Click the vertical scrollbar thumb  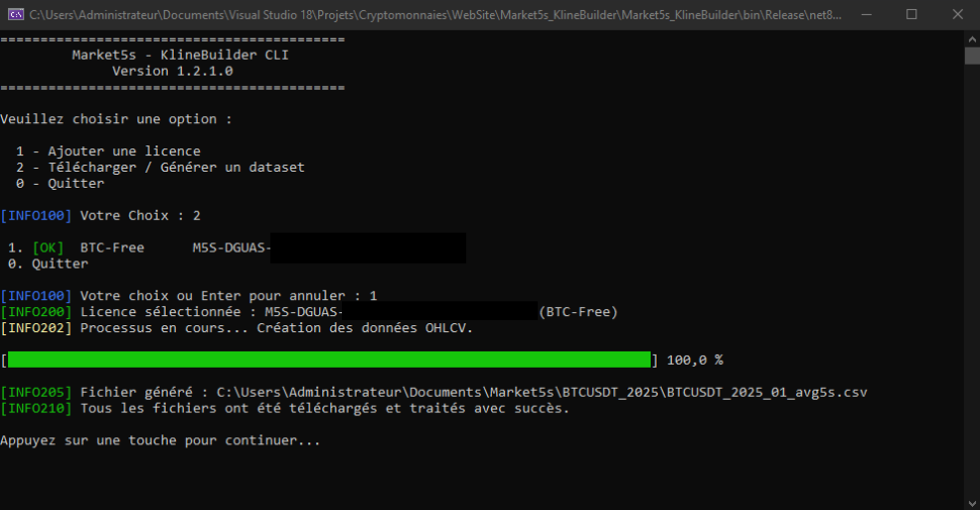point(972,56)
